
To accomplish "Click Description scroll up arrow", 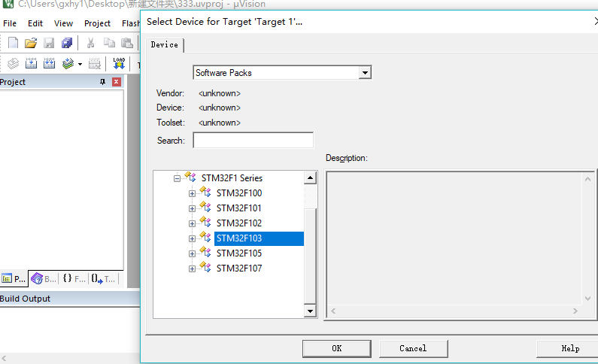I will click(587, 179).
